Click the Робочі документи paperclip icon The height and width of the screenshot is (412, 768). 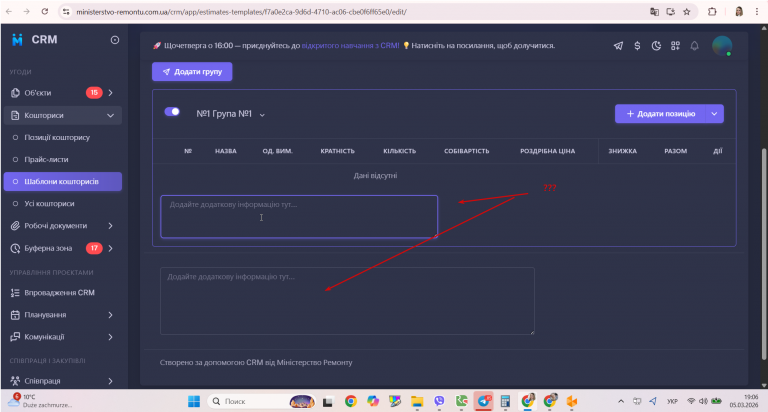coord(15,225)
